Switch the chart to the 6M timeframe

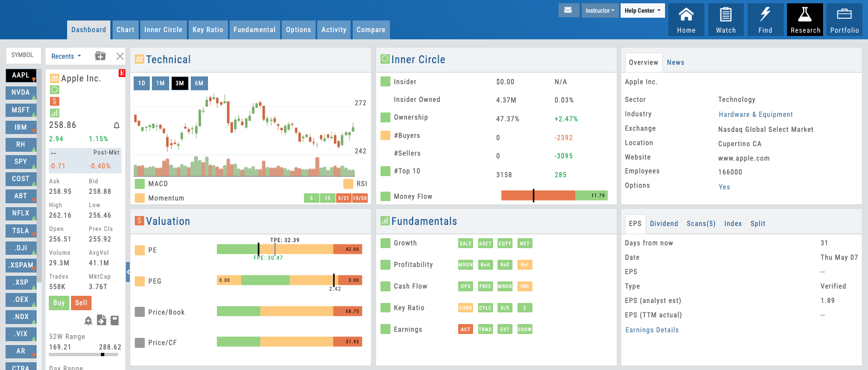click(x=199, y=84)
